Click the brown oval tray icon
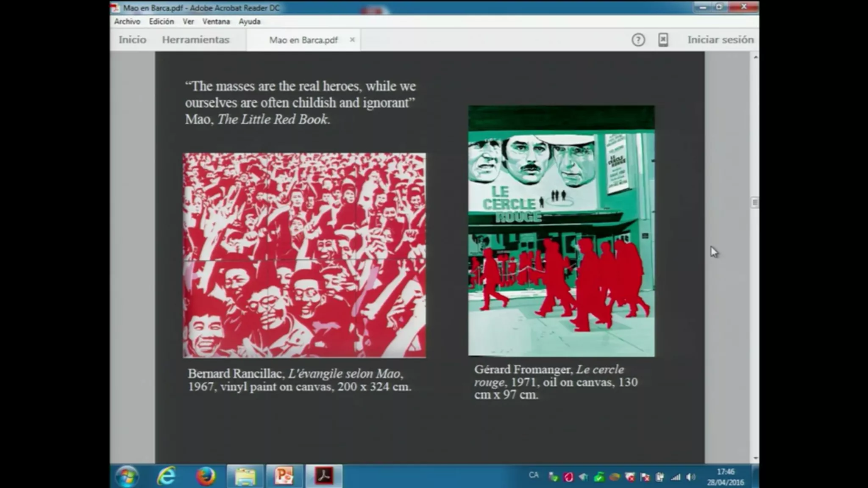This screenshot has height=488, width=868. (x=615, y=477)
